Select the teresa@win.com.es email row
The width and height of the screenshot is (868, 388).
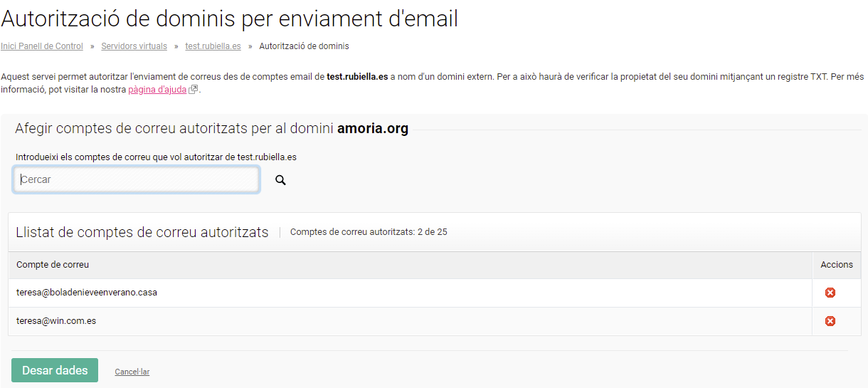56,321
